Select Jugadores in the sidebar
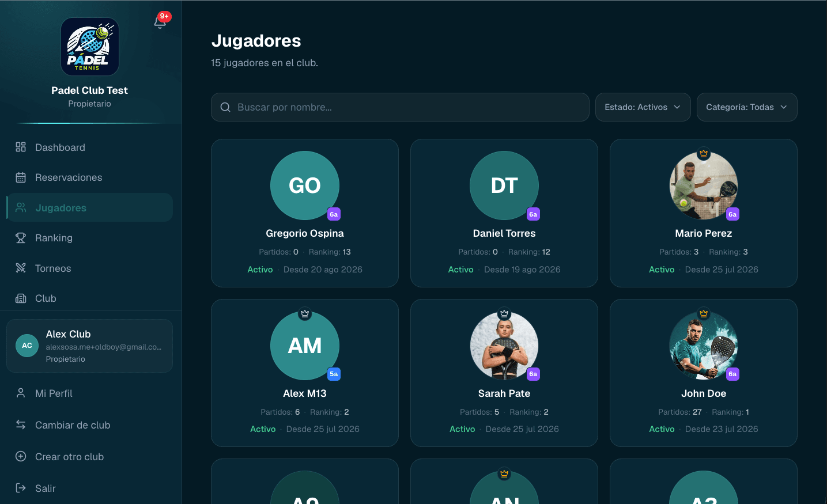This screenshot has width=827, height=504. [x=89, y=207]
